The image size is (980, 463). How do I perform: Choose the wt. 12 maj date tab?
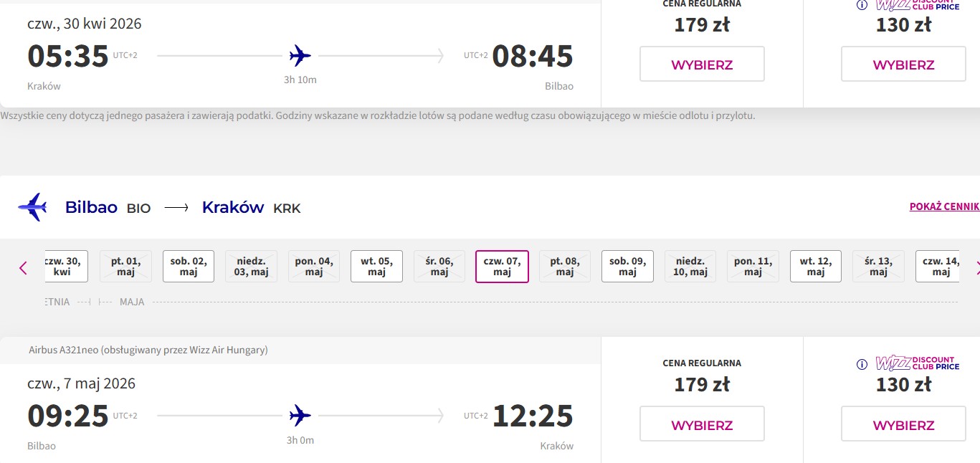point(816,267)
